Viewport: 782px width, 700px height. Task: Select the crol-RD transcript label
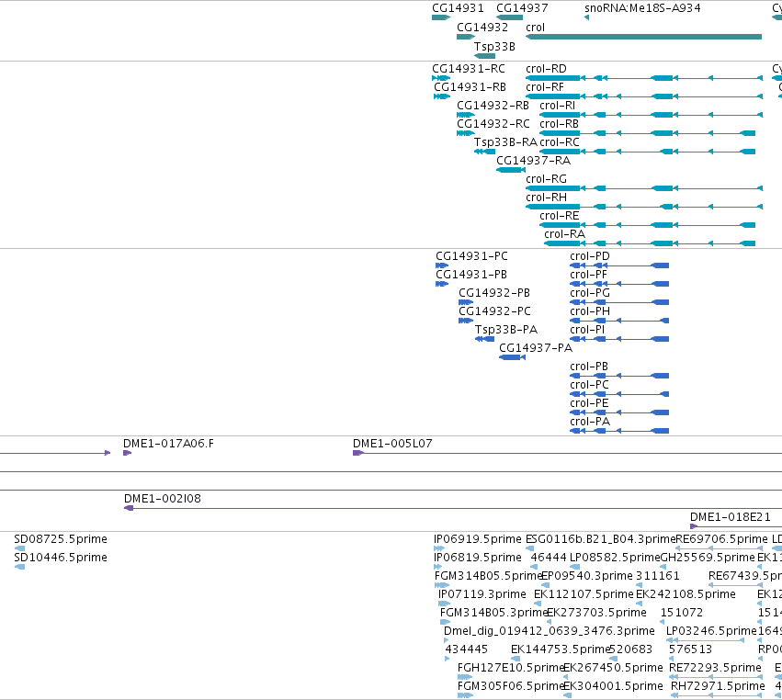(546, 68)
